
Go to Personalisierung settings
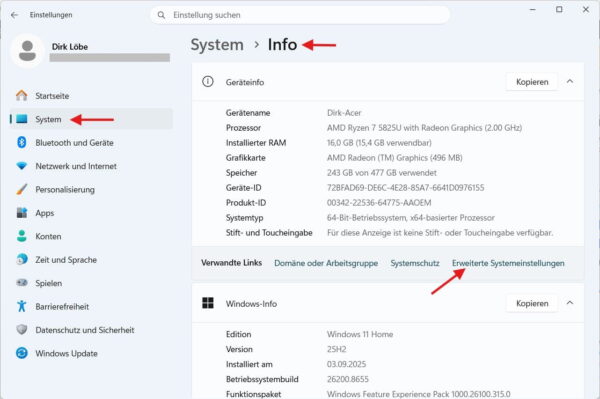[x=91, y=189]
